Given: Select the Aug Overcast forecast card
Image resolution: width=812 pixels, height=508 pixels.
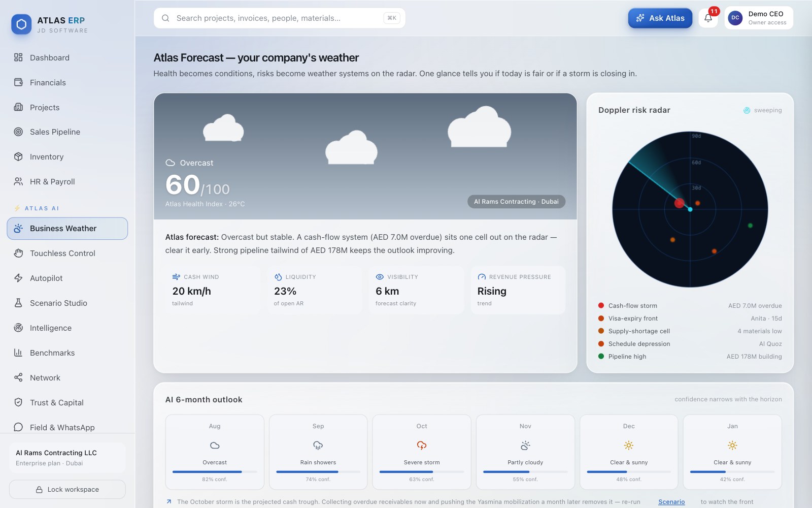Looking at the screenshot, I should 215,452.
